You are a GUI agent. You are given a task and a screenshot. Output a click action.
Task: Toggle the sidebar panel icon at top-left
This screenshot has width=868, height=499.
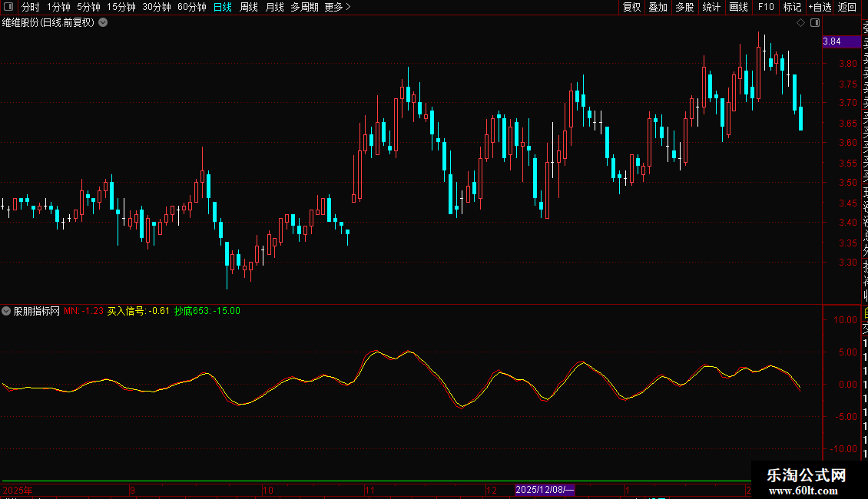pyautogui.click(x=8, y=7)
